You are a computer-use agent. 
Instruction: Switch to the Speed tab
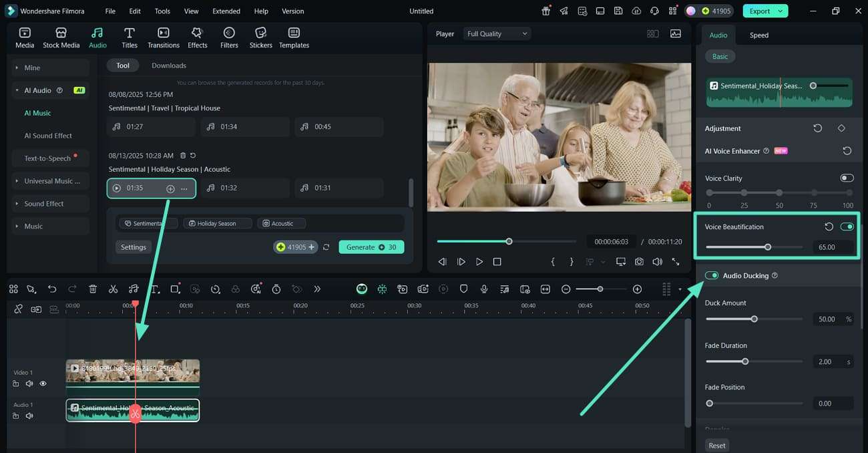tap(758, 35)
